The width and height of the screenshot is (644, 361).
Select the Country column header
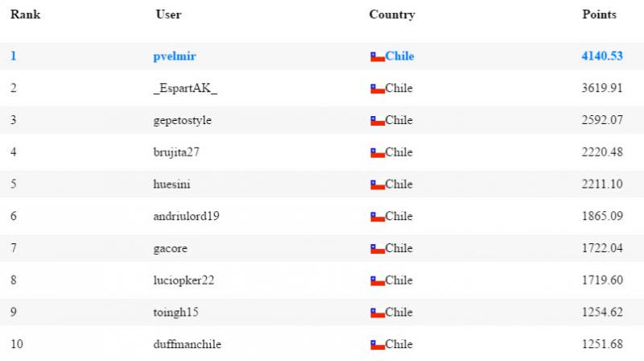click(392, 15)
